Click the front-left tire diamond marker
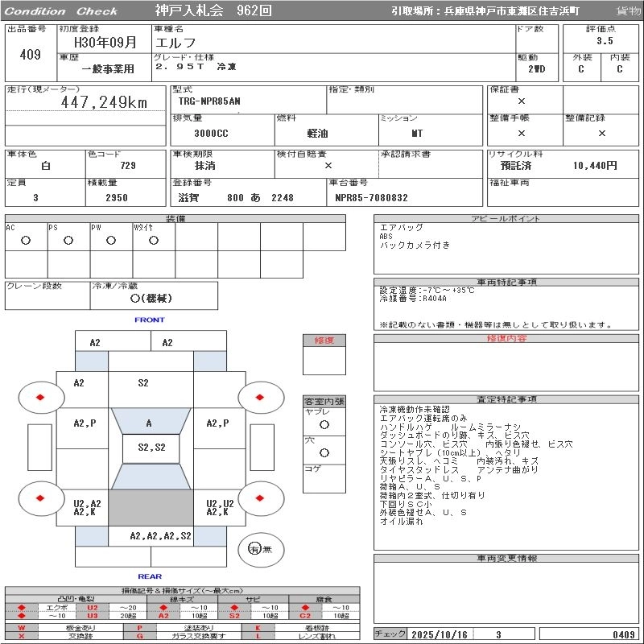 (x=41, y=397)
